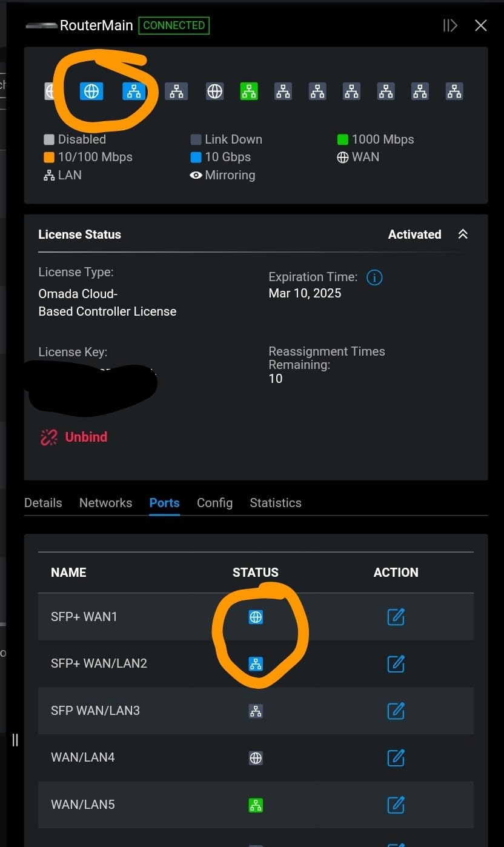Click the LAN legend icon
The image size is (504, 847).
pos(49,175)
